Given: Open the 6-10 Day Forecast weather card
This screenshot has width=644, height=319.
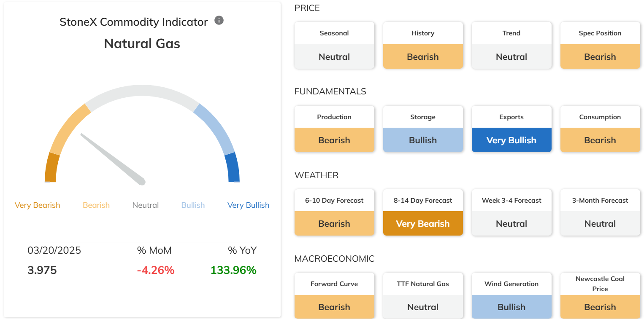Looking at the screenshot, I should (334, 212).
